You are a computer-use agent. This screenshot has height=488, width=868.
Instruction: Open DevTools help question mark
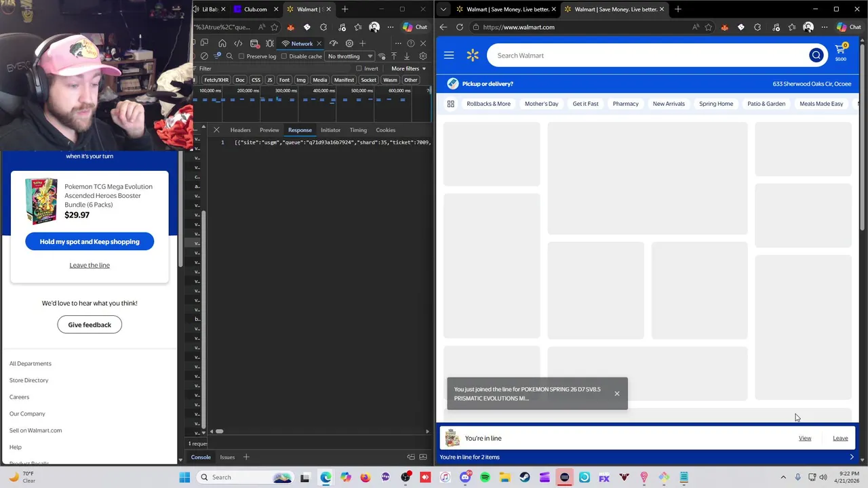[x=411, y=43]
